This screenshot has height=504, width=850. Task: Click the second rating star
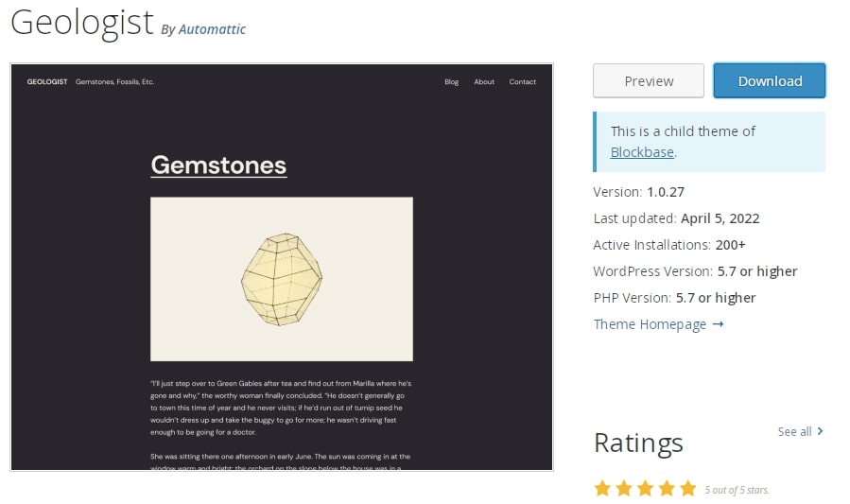[x=624, y=489]
